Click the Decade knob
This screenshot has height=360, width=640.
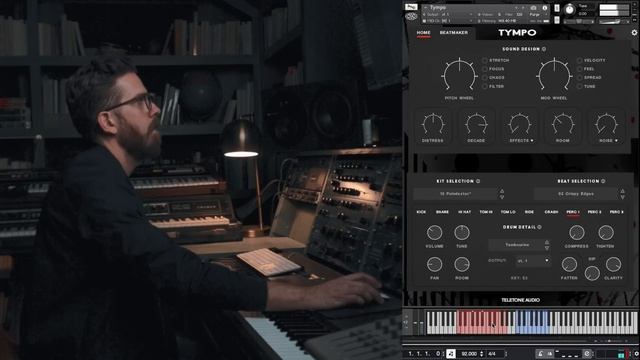(x=476, y=124)
